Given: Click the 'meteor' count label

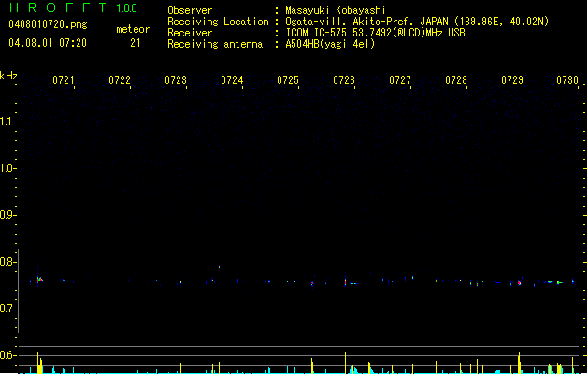Looking at the screenshot, I should point(133,29).
